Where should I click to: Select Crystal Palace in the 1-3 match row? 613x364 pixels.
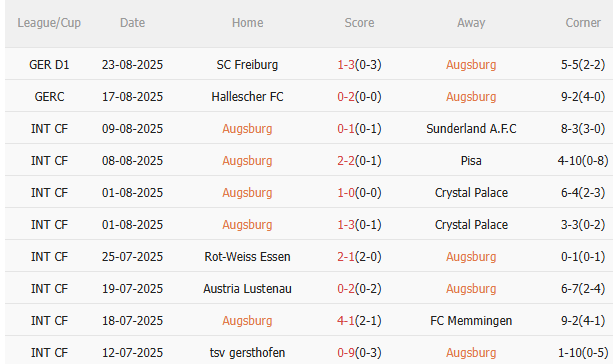point(471,225)
